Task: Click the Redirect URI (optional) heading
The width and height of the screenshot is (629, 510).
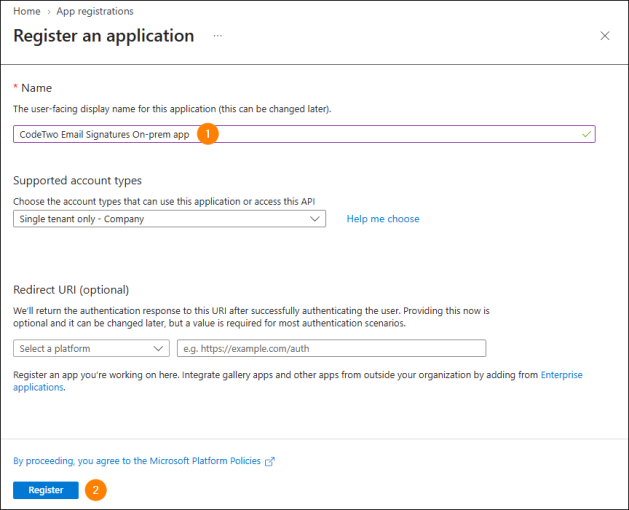Action: click(71, 290)
